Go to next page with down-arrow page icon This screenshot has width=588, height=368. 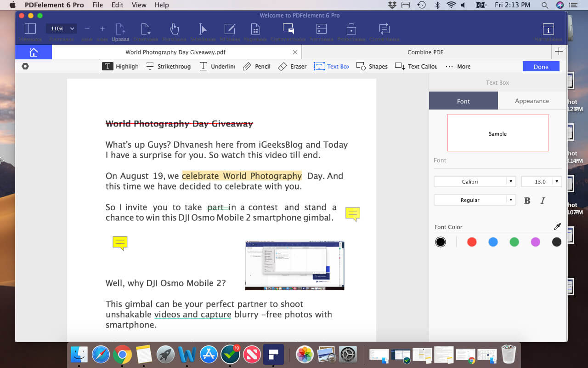click(x=146, y=29)
